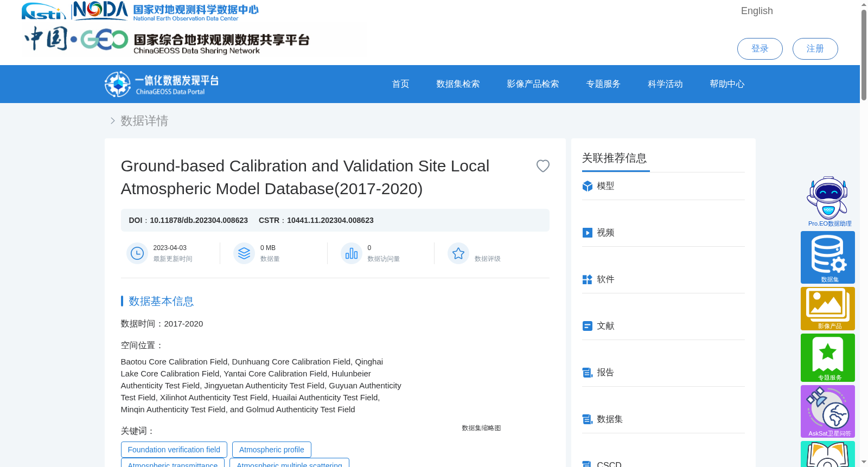The image size is (868, 467).
Task: Open 影像产品检索 navigation item
Action: click(x=533, y=84)
